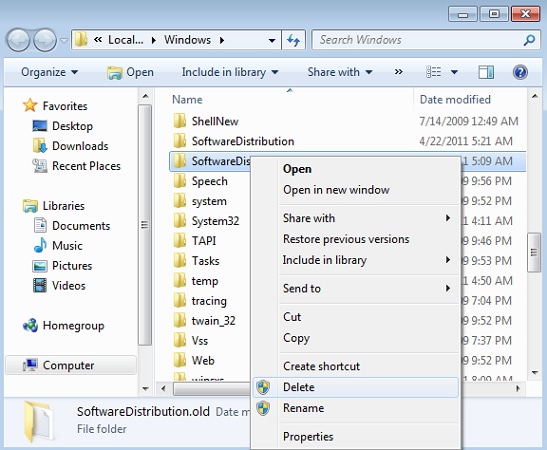547x450 pixels.
Task: Click the system folder icon
Action: 180,201
